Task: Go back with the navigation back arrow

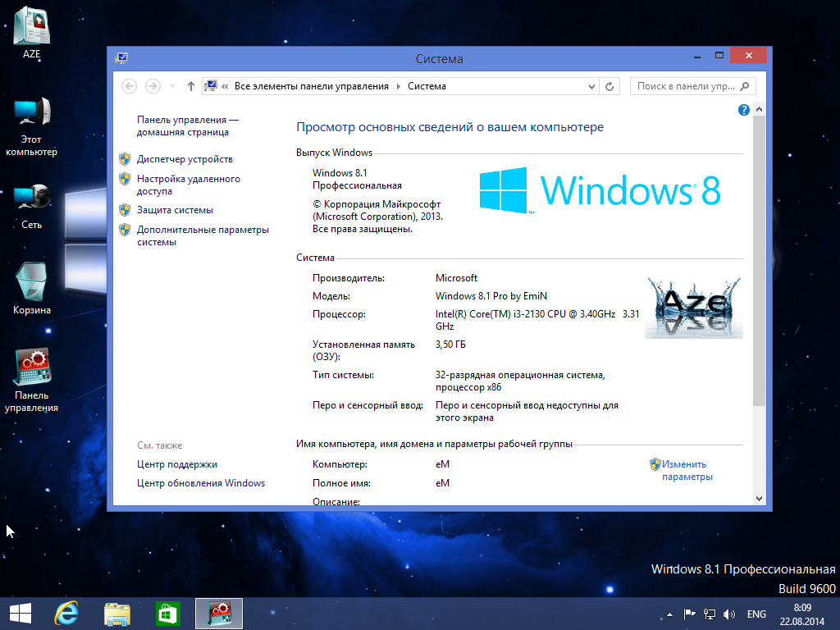Action: (x=129, y=86)
